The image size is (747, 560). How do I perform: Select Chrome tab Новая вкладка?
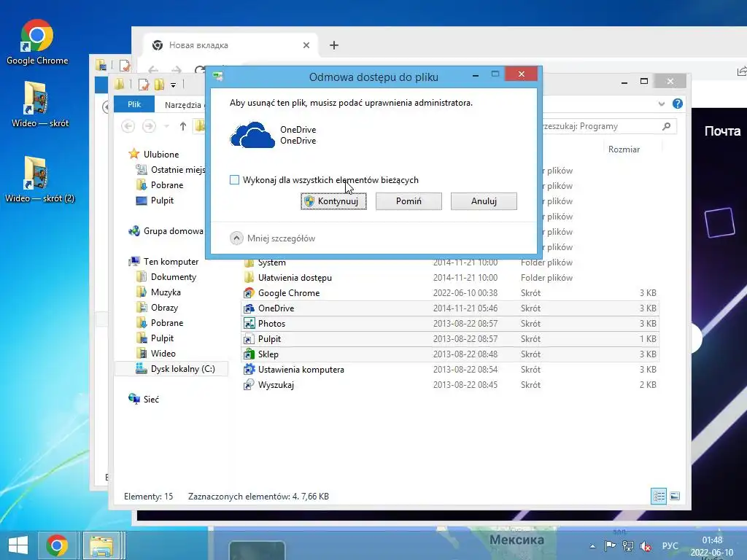coord(230,45)
